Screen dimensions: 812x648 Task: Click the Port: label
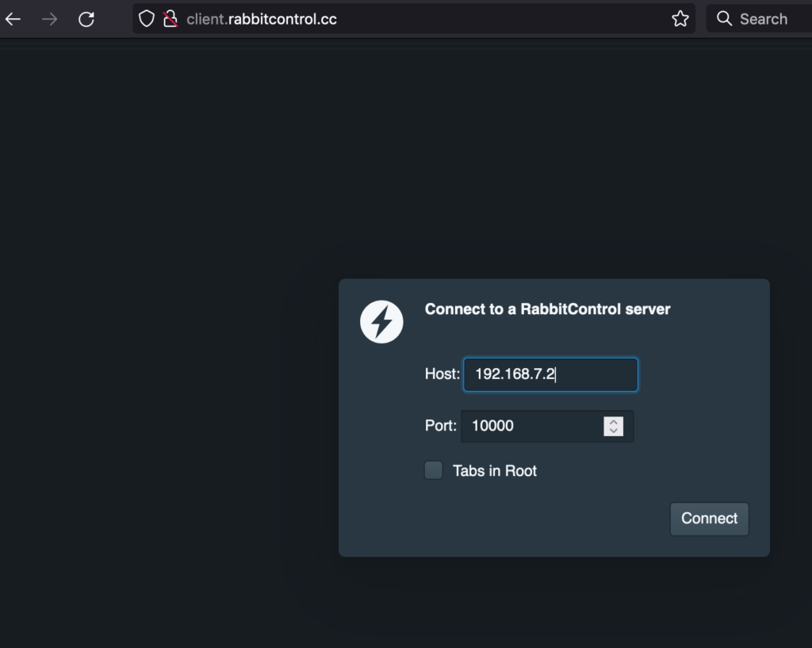pos(441,426)
